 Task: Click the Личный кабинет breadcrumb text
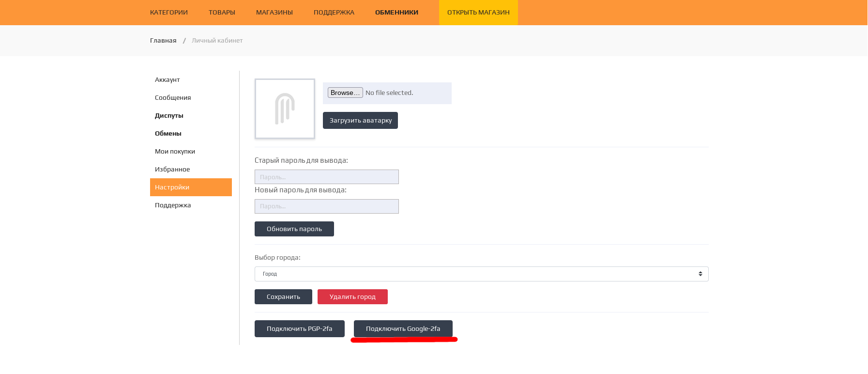pyautogui.click(x=217, y=40)
